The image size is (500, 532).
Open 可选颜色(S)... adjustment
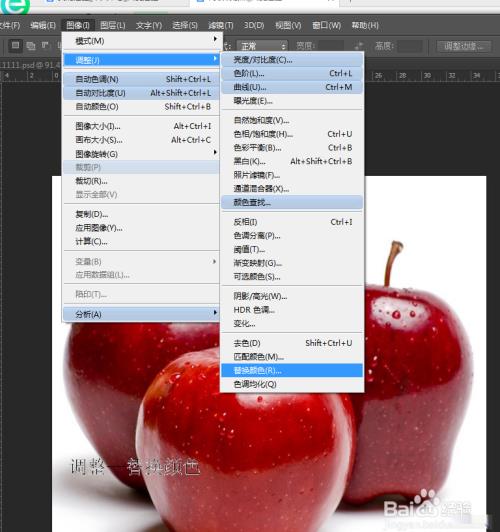tap(292, 277)
